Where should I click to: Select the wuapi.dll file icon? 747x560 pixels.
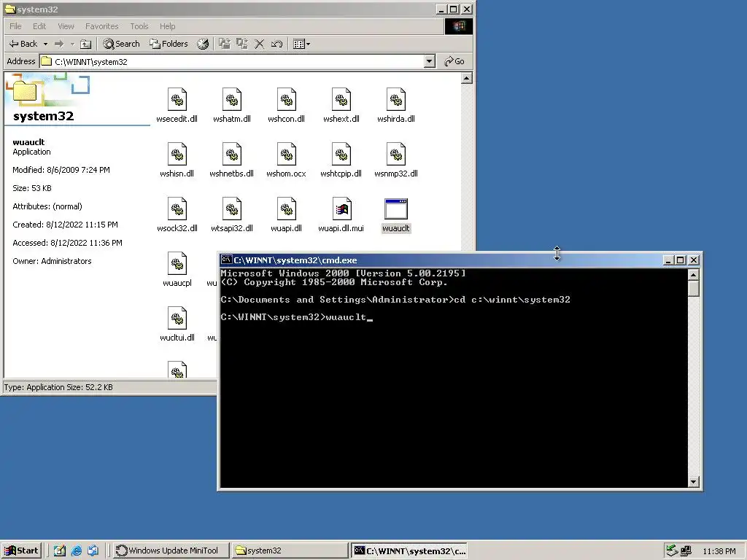click(x=286, y=209)
